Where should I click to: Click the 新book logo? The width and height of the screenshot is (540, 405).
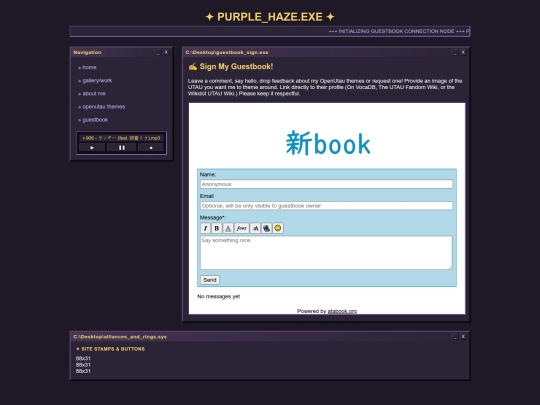(328, 143)
